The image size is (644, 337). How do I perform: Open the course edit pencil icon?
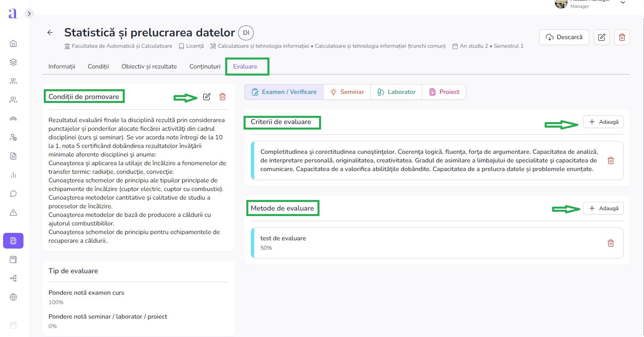pyautogui.click(x=601, y=37)
